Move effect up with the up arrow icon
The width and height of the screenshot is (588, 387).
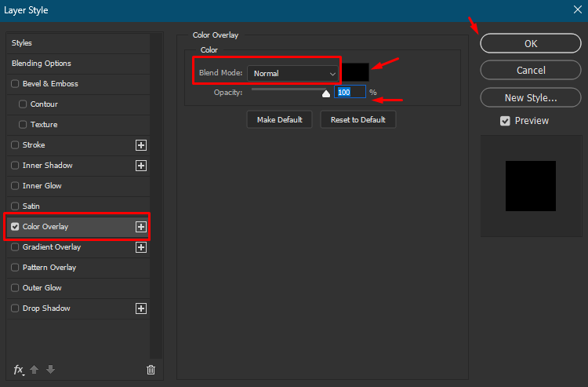34,370
